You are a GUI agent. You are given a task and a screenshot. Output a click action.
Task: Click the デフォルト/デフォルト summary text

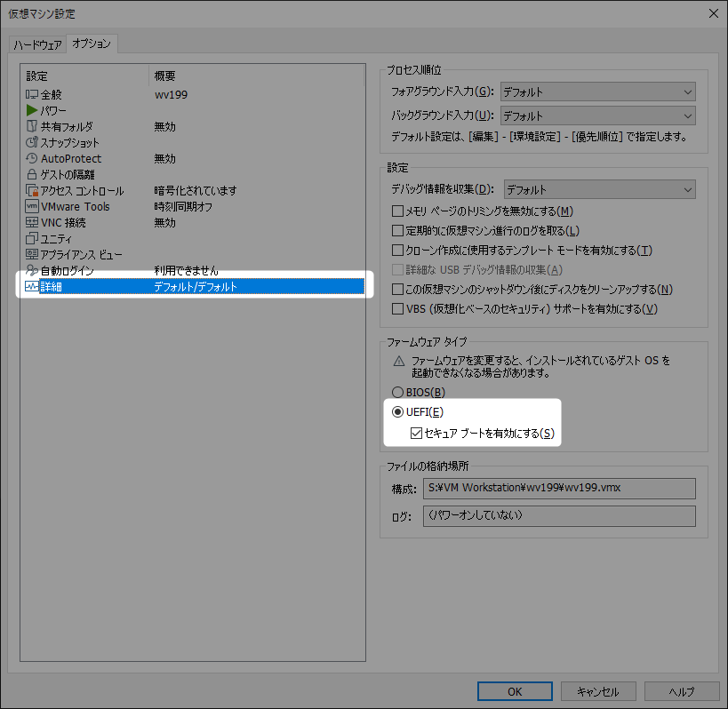(196, 287)
